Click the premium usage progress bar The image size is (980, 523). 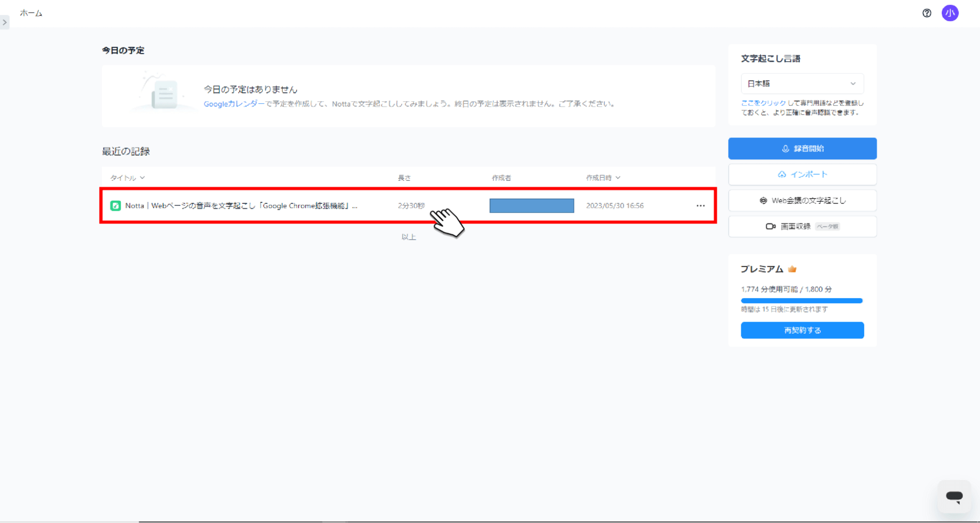tap(802, 301)
